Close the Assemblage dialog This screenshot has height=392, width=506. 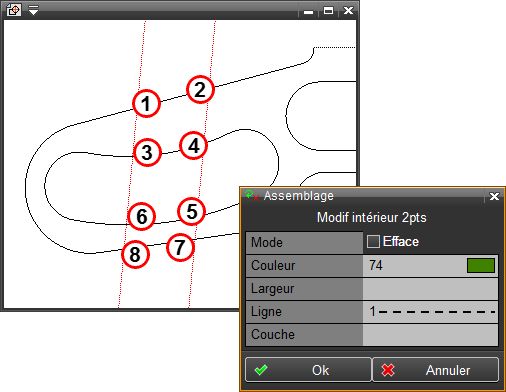494,196
